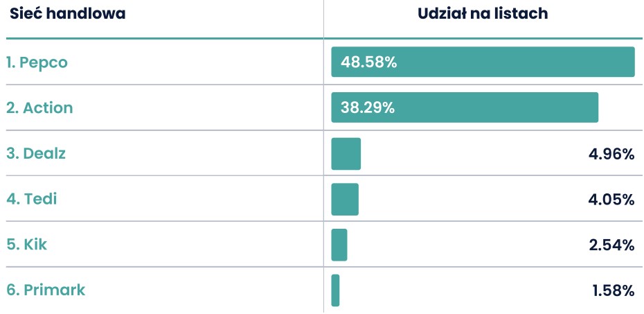The height and width of the screenshot is (314, 644).
Task: Select the Tedi share bar
Action: [345, 200]
